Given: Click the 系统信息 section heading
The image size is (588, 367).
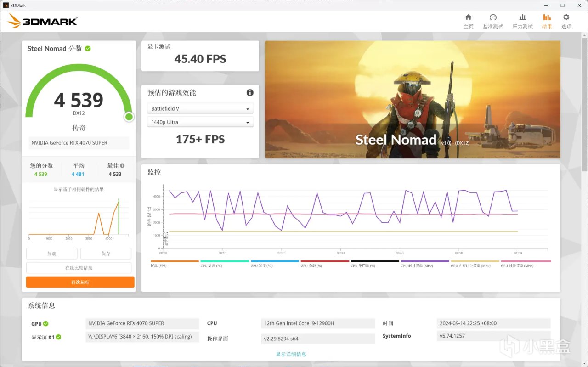Looking at the screenshot, I should click(42, 305).
